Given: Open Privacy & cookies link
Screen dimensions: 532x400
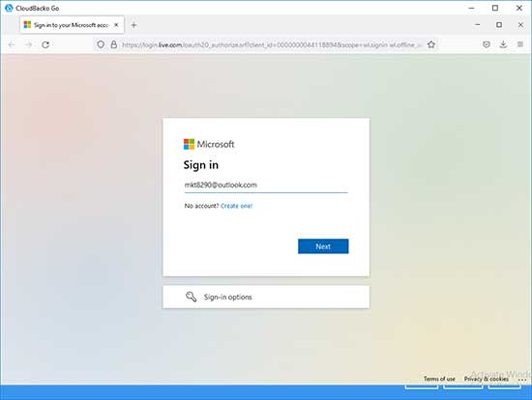Looking at the screenshot, I should [487, 379].
